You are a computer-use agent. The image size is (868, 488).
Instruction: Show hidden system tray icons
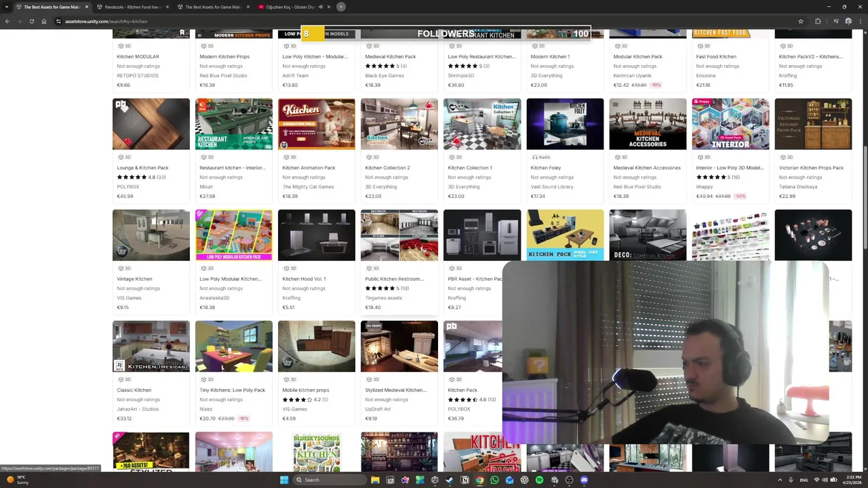pos(780,480)
